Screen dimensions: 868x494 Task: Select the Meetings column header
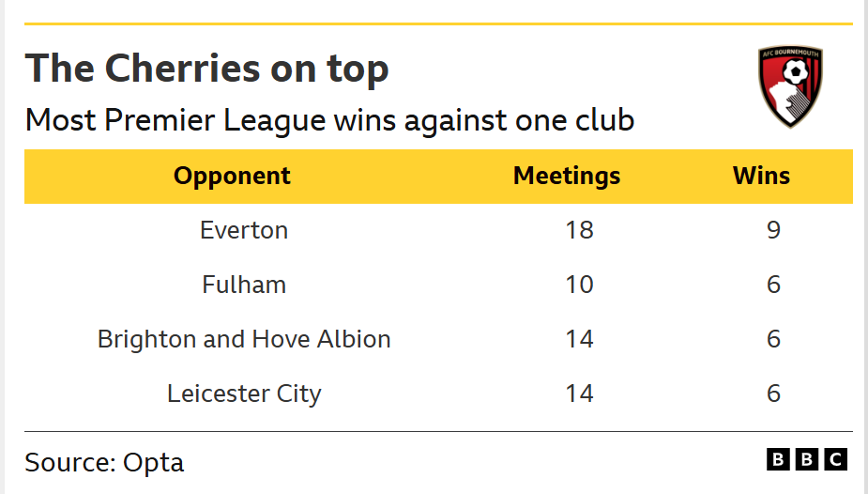click(567, 177)
